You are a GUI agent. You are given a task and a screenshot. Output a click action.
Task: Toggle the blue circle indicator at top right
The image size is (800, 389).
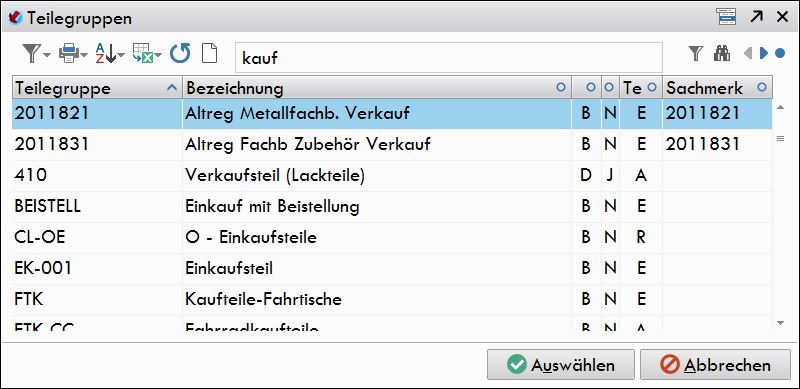coord(780,53)
